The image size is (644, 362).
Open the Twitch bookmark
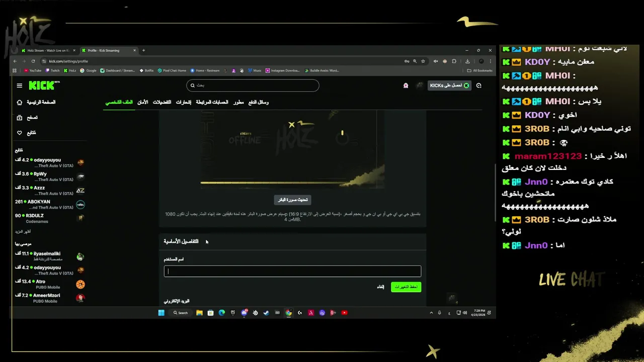click(53, 70)
